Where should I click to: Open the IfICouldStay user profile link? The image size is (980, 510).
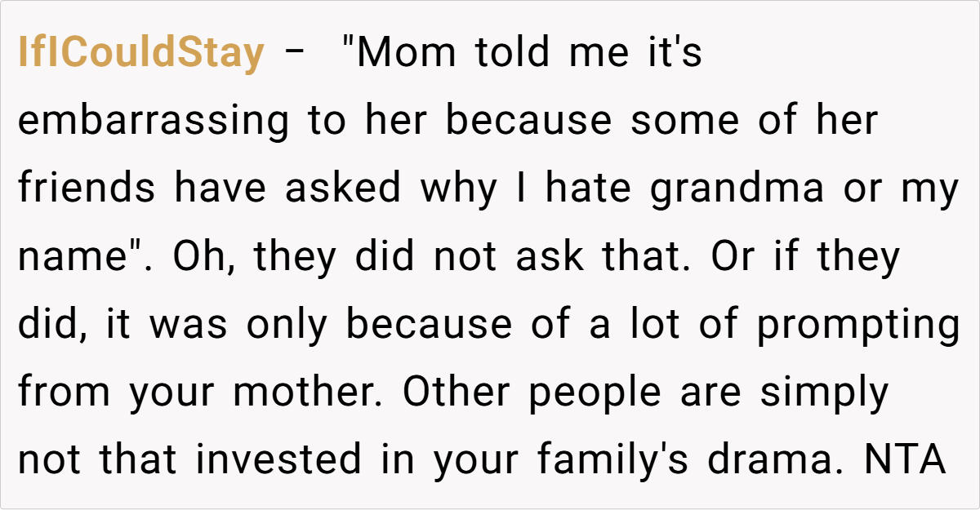(140, 54)
